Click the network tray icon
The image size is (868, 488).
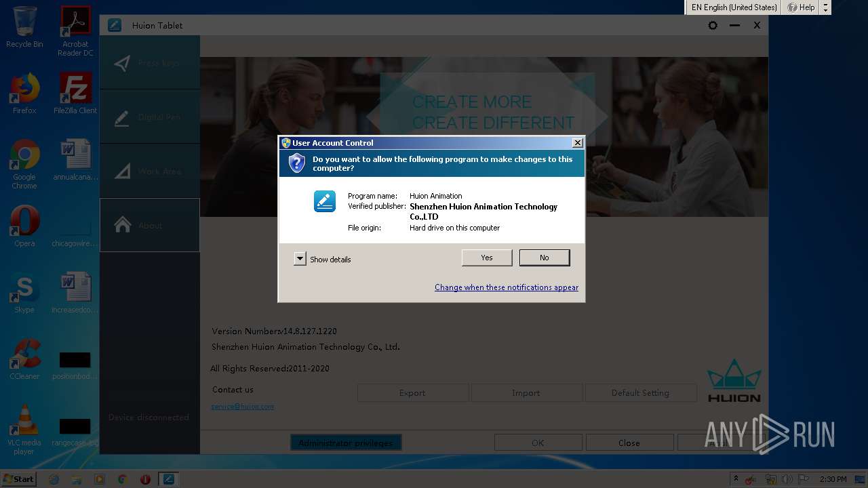point(770,479)
